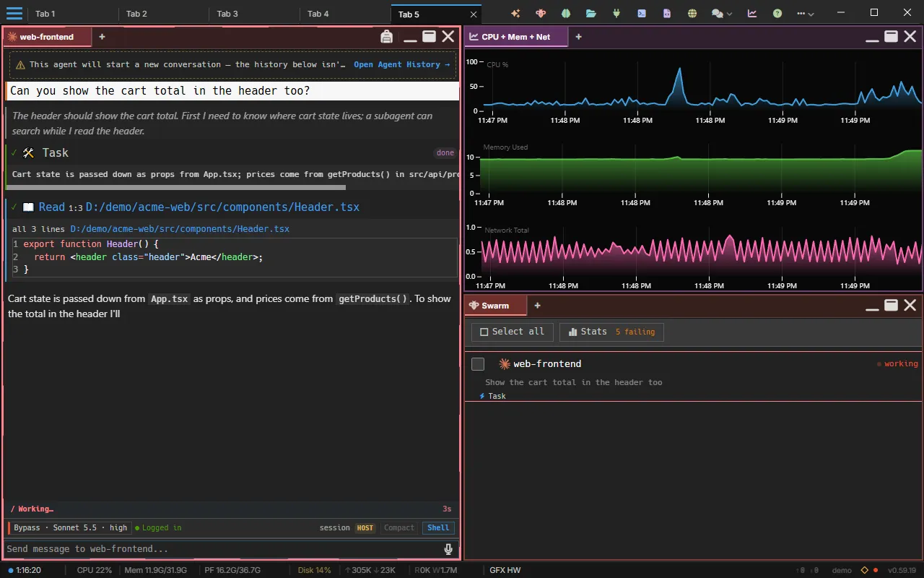The height and width of the screenshot is (578, 924).
Task: Click the book icon next to Read
Action: (29, 207)
